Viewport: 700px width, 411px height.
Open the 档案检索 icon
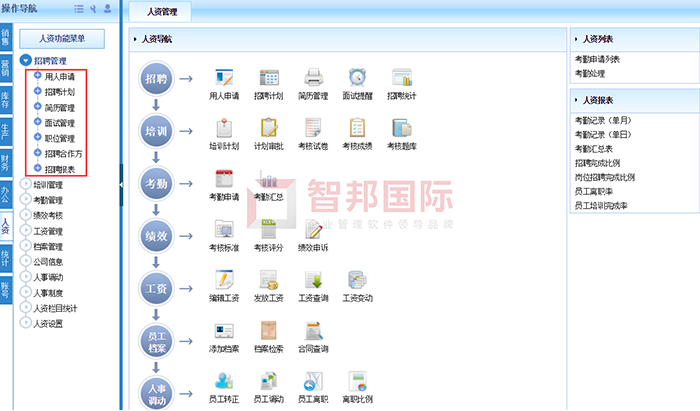click(269, 331)
